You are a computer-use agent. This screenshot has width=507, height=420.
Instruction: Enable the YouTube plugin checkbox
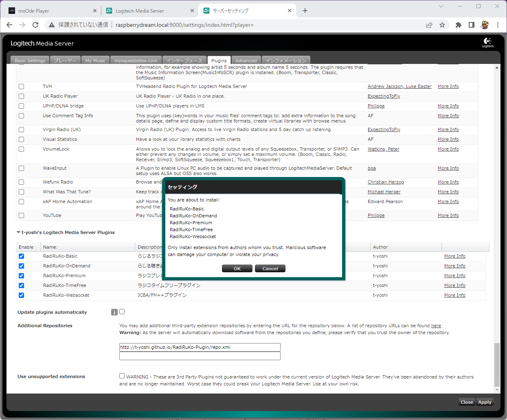click(x=21, y=216)
